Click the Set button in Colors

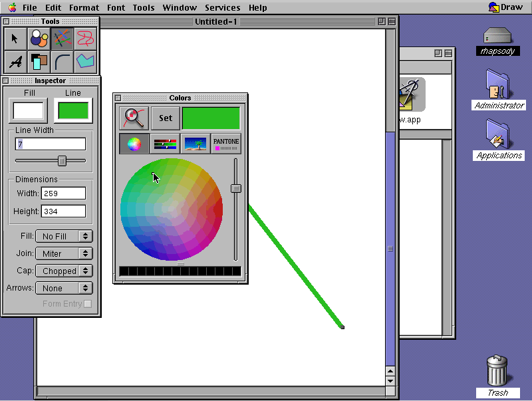coord(166,118)
